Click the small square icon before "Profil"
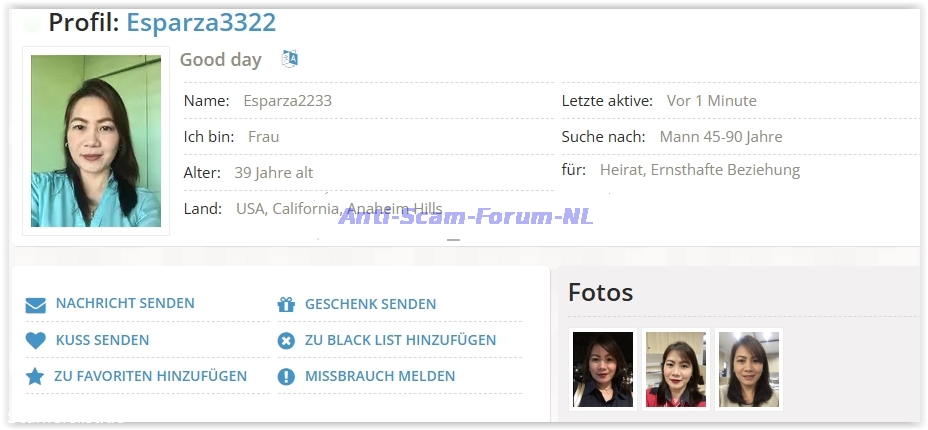The height and width of the screenshot is (430, 928). pos(32,23)
